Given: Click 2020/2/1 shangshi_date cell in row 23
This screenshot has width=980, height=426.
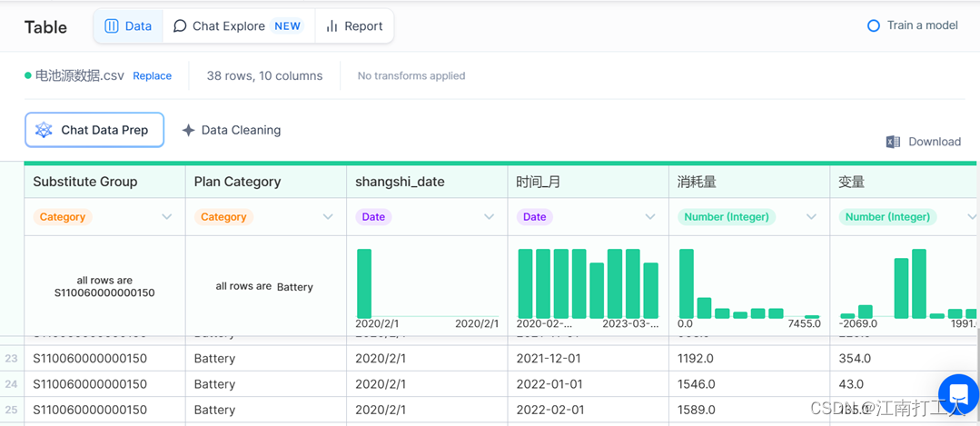Looking at the screenshot, I should 428,359.
